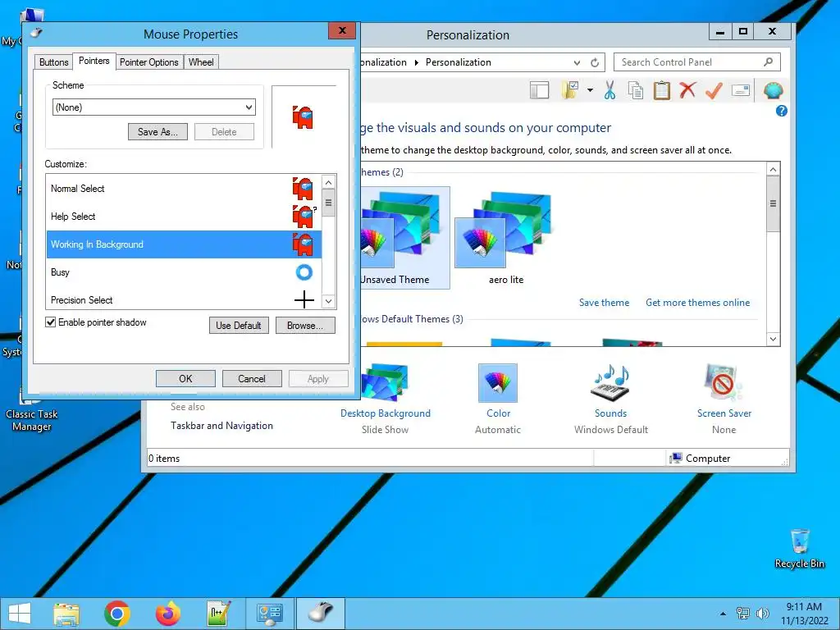Open Notepad++ from the taskbar
This screenshot has width=840, height=630.
[x=218, y=614]
